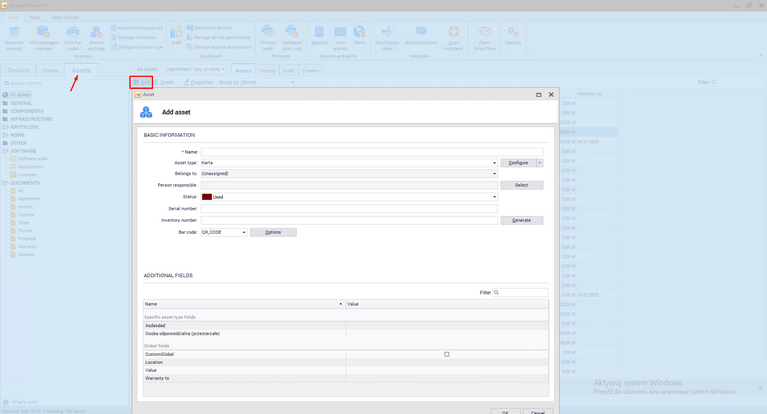
Task: Tick the CustomGlobal checkbox
Action: click(x=446, y=354)
